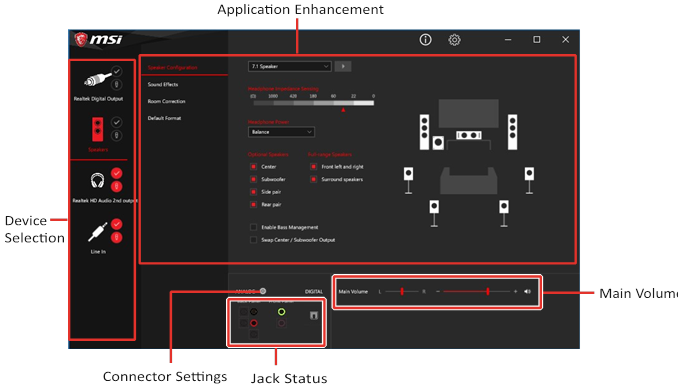Click the Optional Speakers heading
The width and height of the screenshot is (678, 388).
(x=268, y=154)
